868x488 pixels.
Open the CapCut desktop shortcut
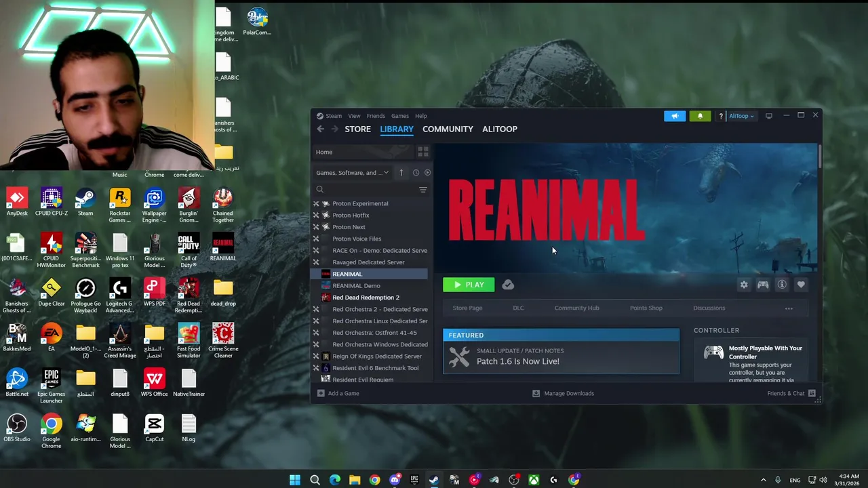[154, 428]
